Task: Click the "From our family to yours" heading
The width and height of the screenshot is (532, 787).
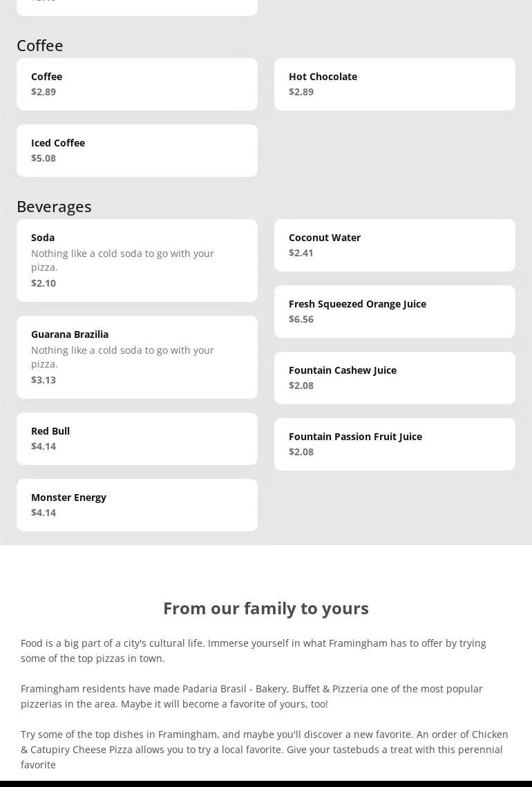Action: tap(266, 608)
